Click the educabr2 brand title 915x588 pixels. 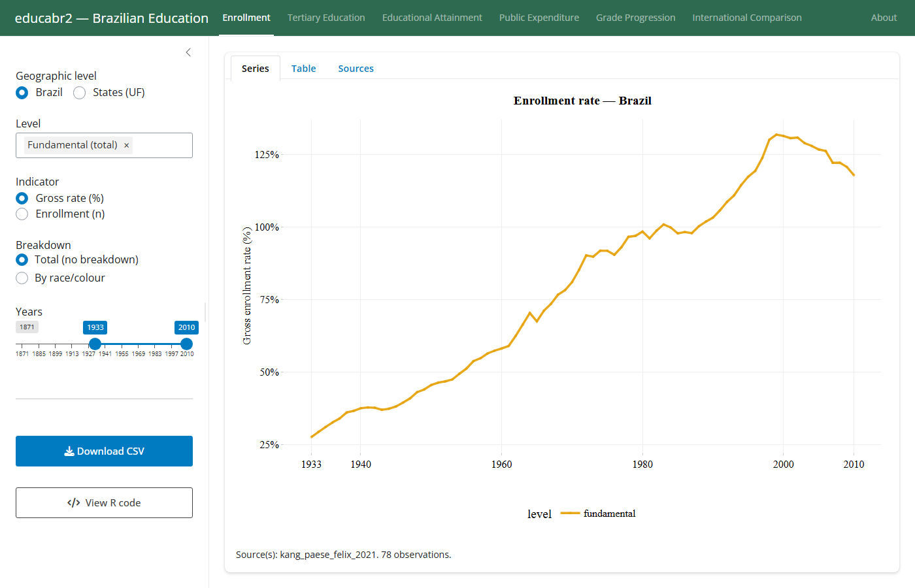[x=112, y=18]
